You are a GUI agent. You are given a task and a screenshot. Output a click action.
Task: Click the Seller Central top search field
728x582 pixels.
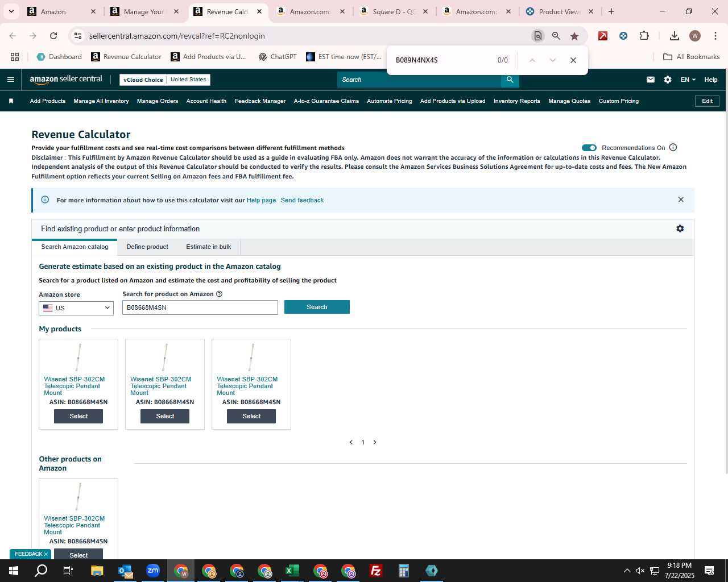[419, 80]
